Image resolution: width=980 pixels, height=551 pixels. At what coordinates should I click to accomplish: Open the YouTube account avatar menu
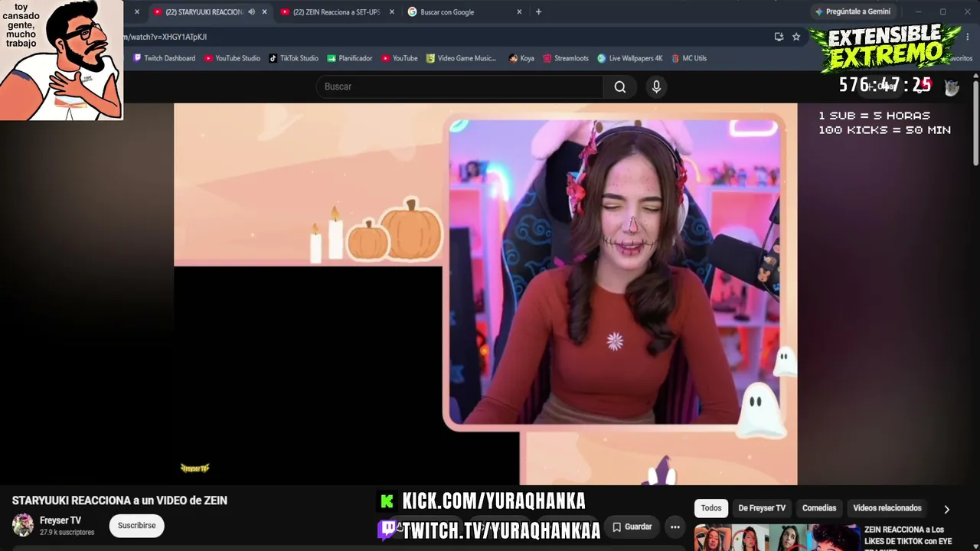(952, 86)
